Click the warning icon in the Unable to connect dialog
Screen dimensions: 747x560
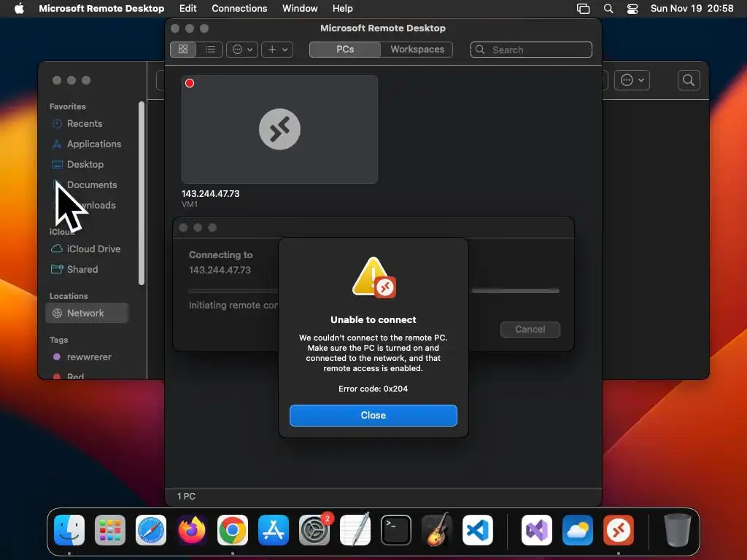coord(373,278)
